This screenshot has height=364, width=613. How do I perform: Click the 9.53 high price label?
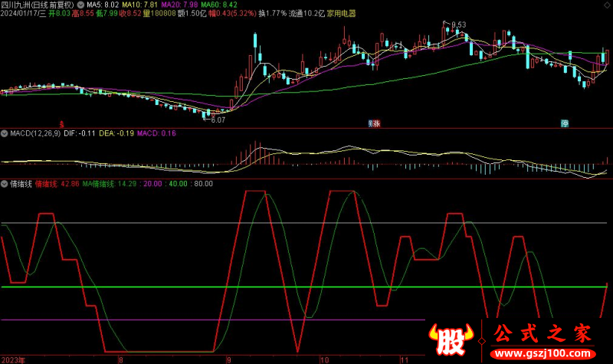[x=457, y=25]
